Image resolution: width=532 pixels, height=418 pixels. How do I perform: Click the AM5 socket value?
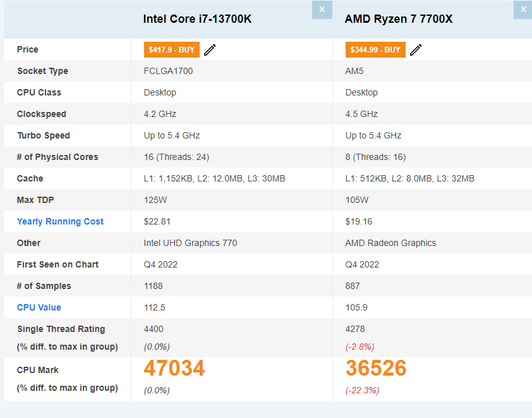[354, 71]
